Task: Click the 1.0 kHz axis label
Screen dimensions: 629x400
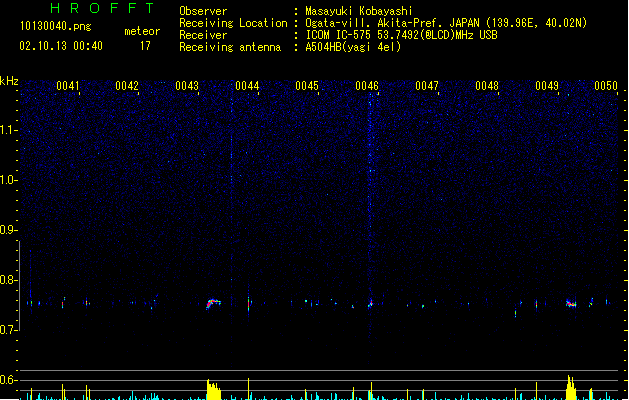Action: click(x=9, y=180)
